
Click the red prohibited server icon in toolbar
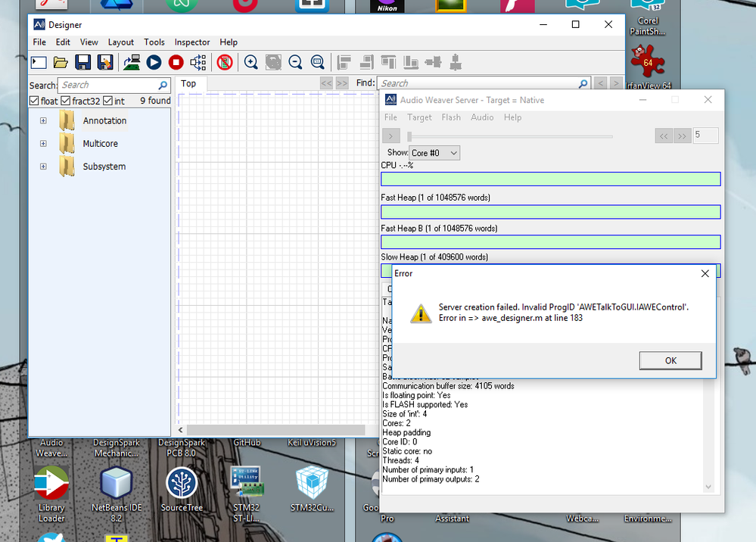225,62
